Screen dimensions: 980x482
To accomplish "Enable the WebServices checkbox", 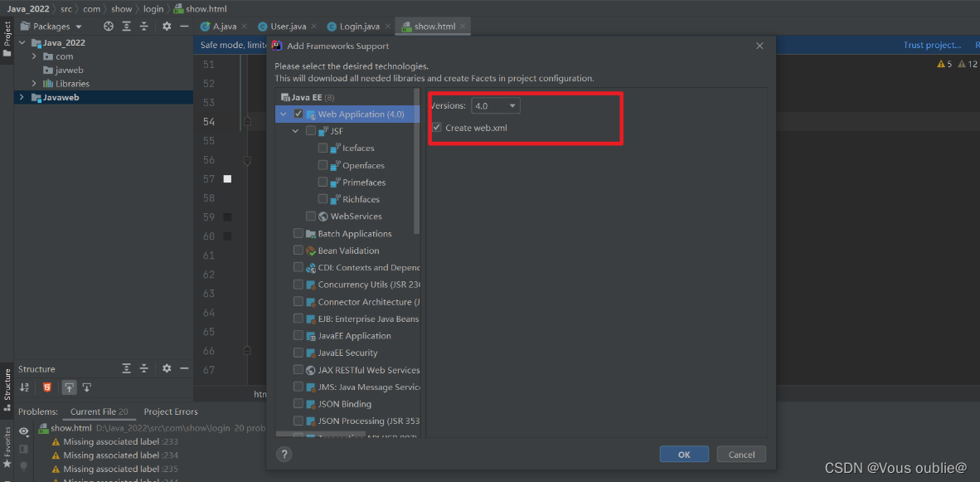I will coord(311,216).
